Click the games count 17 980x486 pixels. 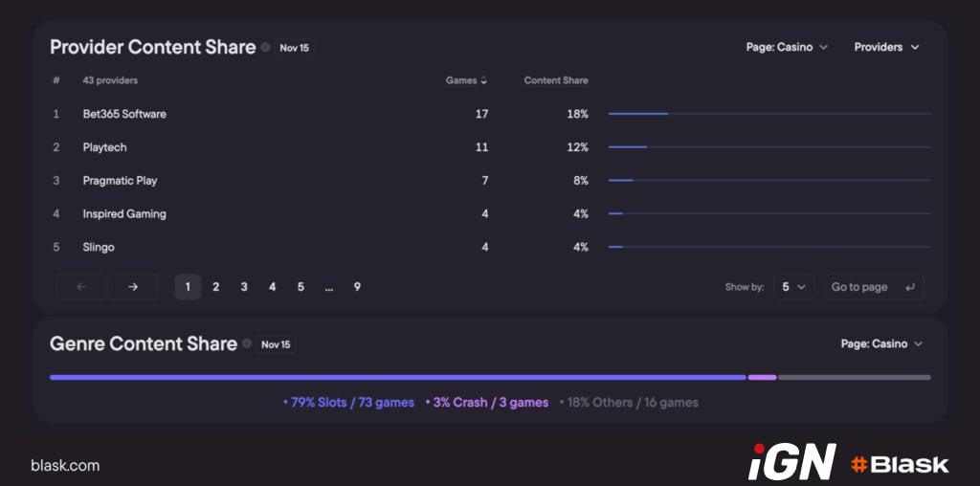482,114
